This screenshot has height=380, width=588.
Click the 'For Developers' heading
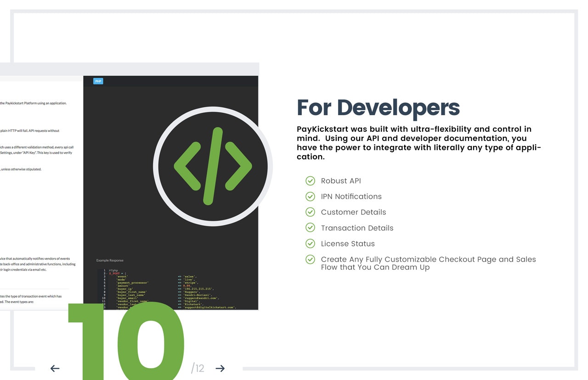(378, 107)
